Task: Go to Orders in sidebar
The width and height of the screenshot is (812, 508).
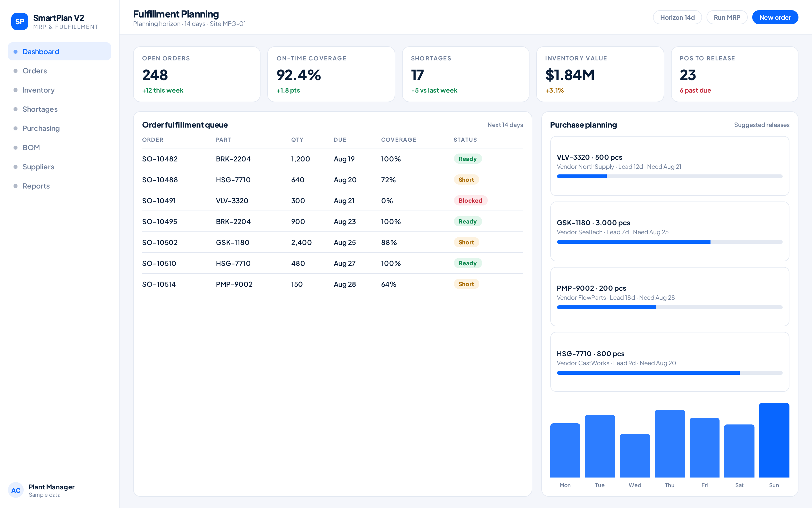Action: coord(59,71)
